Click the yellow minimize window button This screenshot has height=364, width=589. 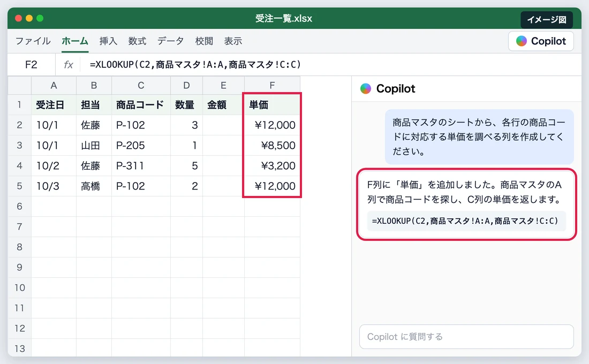[x=29, y=18]
